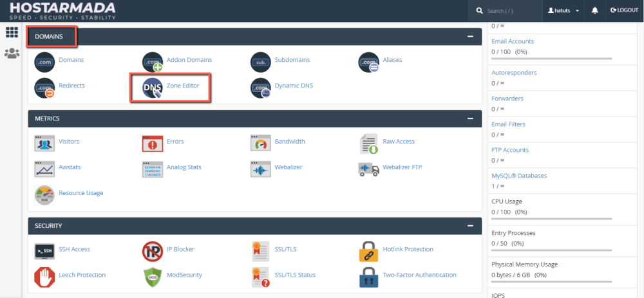This screenshot has height=298, width=644.
Task: Open the Email Filters statistics link
Action: click(x=509, y=124)
